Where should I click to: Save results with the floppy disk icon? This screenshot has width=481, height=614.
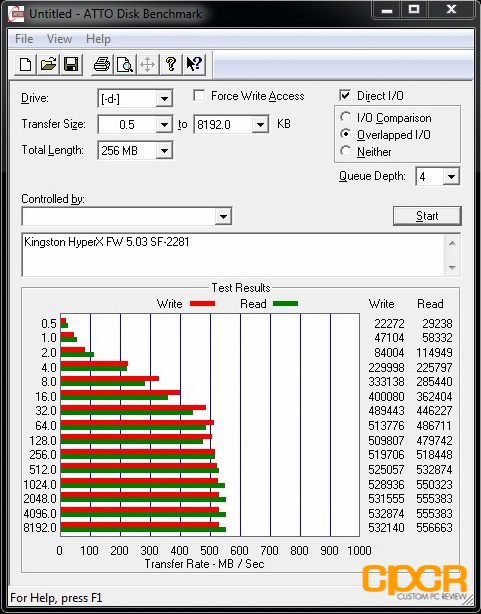tap(71, 64)
